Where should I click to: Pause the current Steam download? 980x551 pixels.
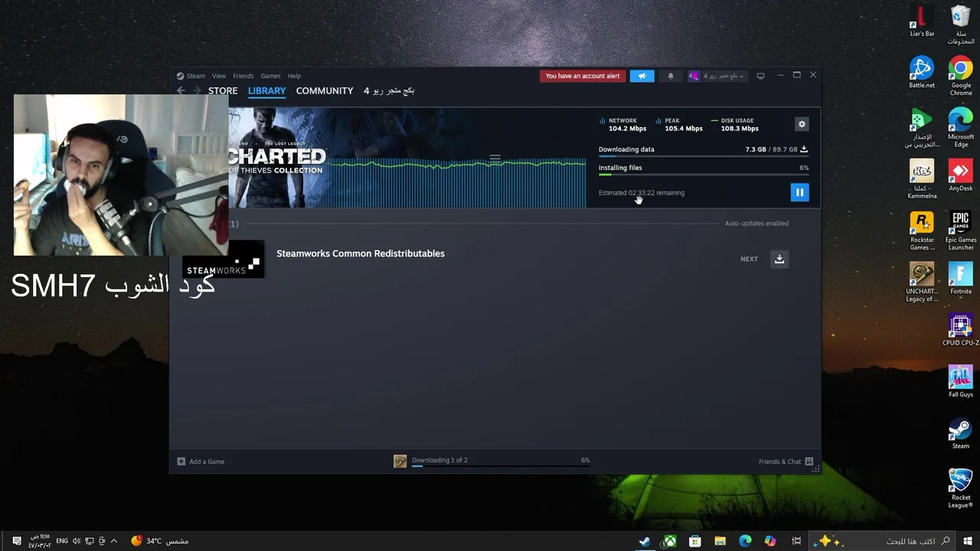[799, 192]
